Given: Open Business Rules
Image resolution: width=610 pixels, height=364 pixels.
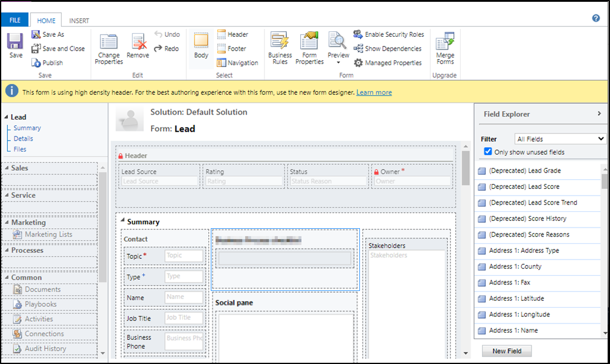Looking at the screenshot, I should tap(280, 42).
